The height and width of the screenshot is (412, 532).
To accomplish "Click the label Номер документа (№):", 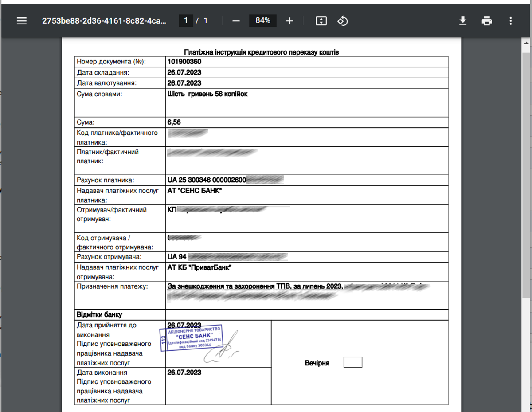I will pos(111,61).
